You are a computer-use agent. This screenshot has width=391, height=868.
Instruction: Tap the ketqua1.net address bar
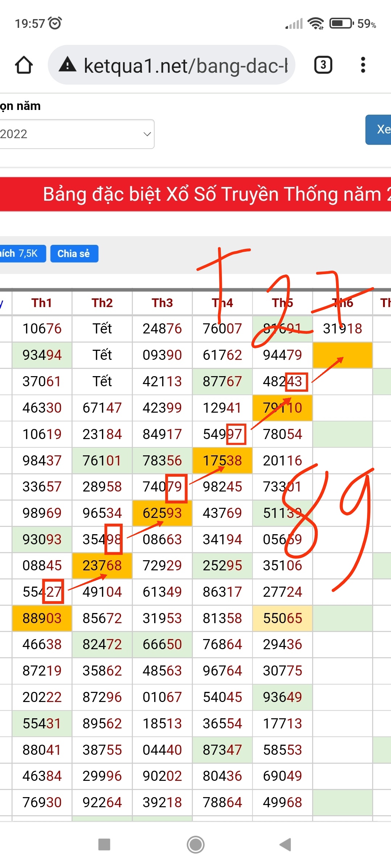click(x=172, y=65)
